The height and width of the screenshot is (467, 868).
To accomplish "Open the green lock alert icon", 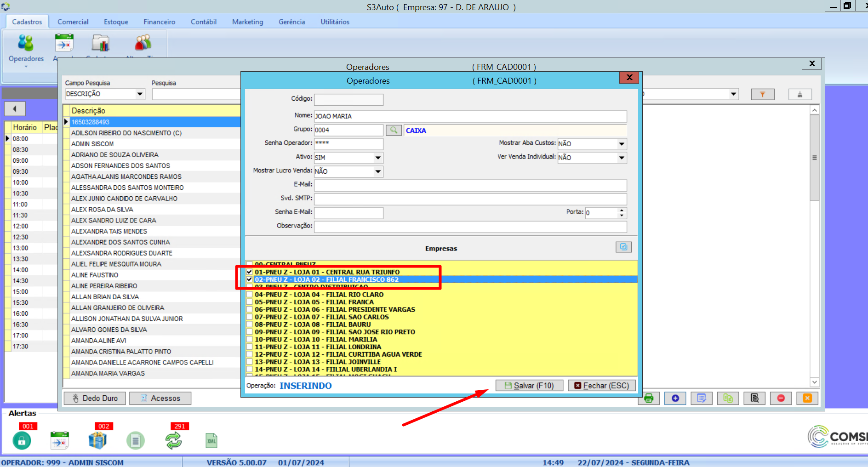I will point(22,440).
